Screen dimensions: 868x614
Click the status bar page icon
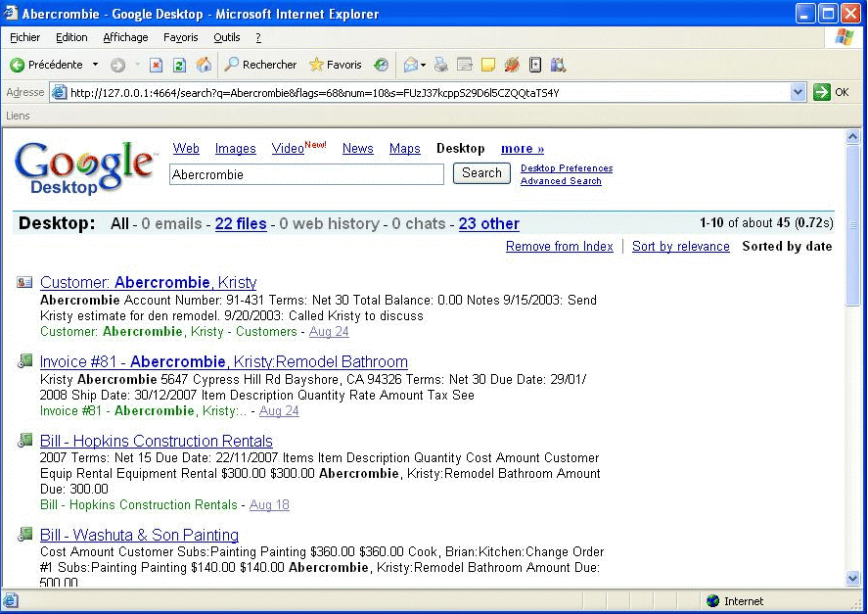coord(10,600)
